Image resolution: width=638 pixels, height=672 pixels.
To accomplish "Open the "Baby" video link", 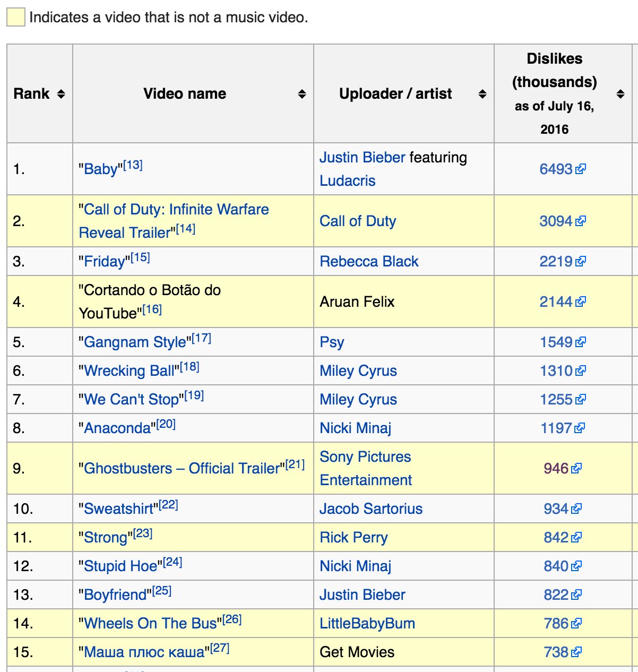I will (101, 169).
